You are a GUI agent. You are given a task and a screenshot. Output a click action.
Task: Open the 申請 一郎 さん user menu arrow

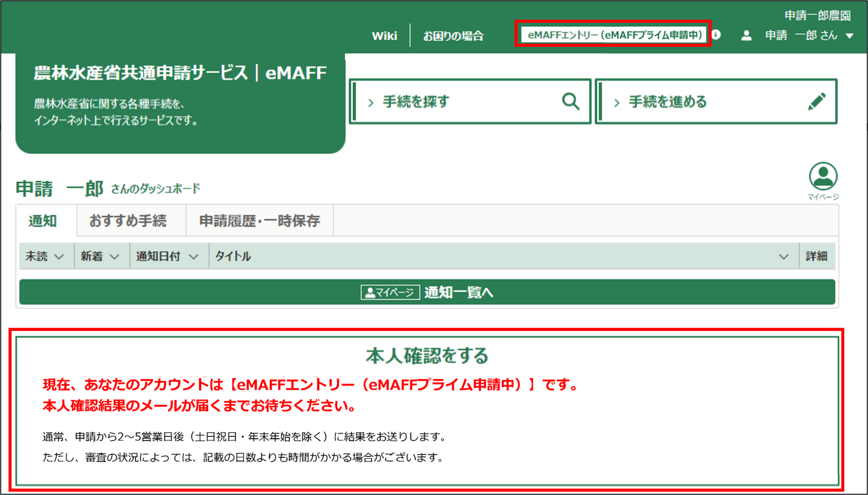point(849,36)
